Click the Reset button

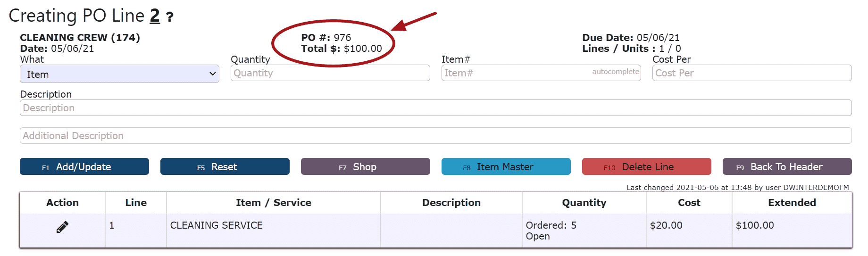coord(225,166)
